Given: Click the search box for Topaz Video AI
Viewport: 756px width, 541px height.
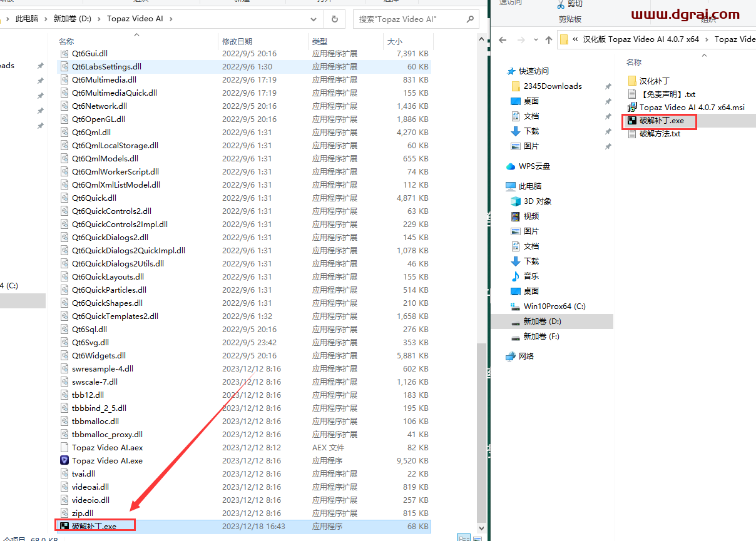Looking at the screenshot, I should click(x=417, y=19).
